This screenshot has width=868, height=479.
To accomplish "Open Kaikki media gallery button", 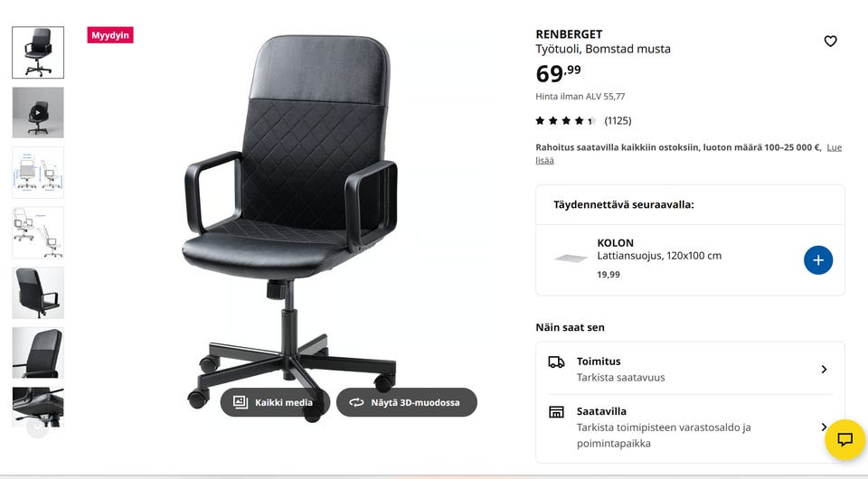I will click(x=275, y=402).
